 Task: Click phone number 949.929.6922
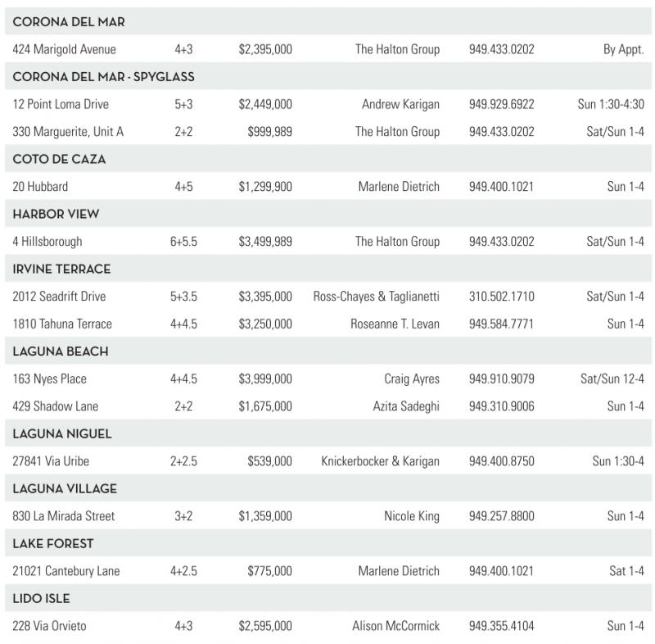[501, 104]
